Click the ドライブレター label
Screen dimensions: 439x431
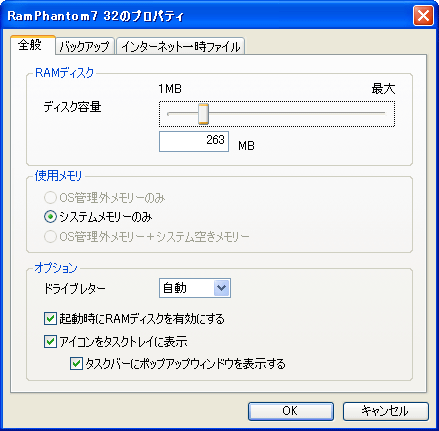click(75, 288)
